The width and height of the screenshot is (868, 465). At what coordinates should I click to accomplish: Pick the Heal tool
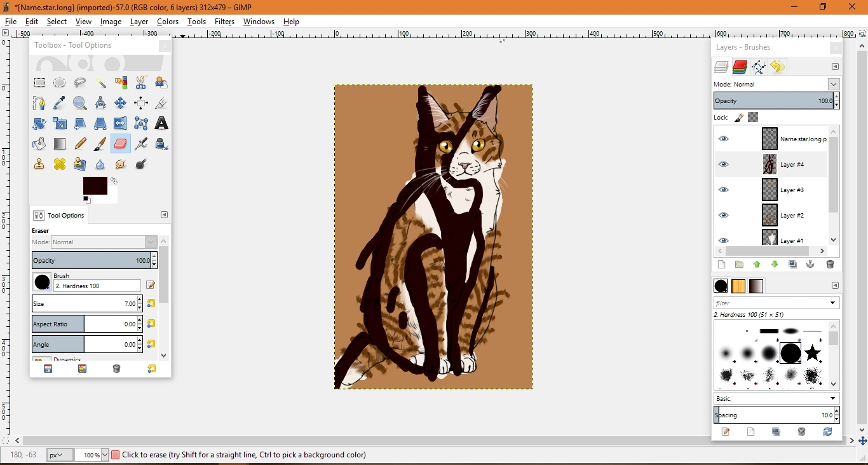coord(60,164)
